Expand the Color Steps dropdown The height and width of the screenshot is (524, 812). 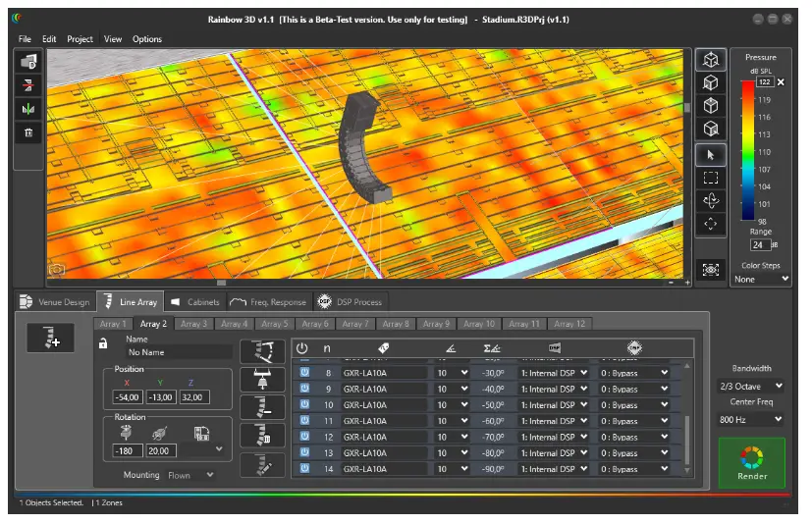(x=761, y=279)
